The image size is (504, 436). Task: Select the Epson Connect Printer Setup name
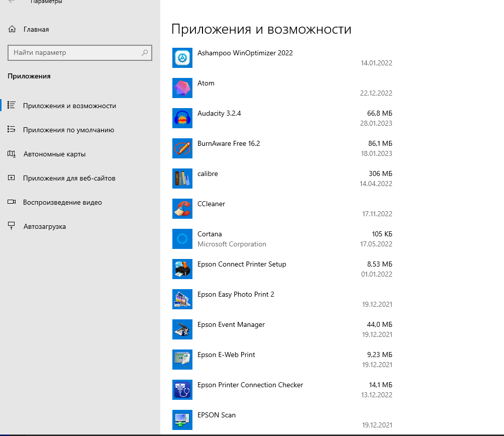[x=242, y=264]
